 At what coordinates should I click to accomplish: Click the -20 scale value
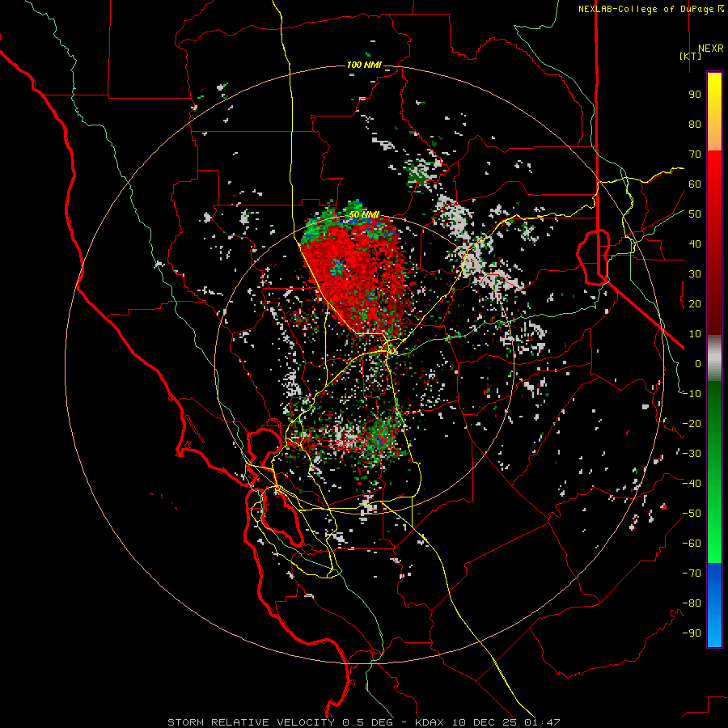[692, 423]
